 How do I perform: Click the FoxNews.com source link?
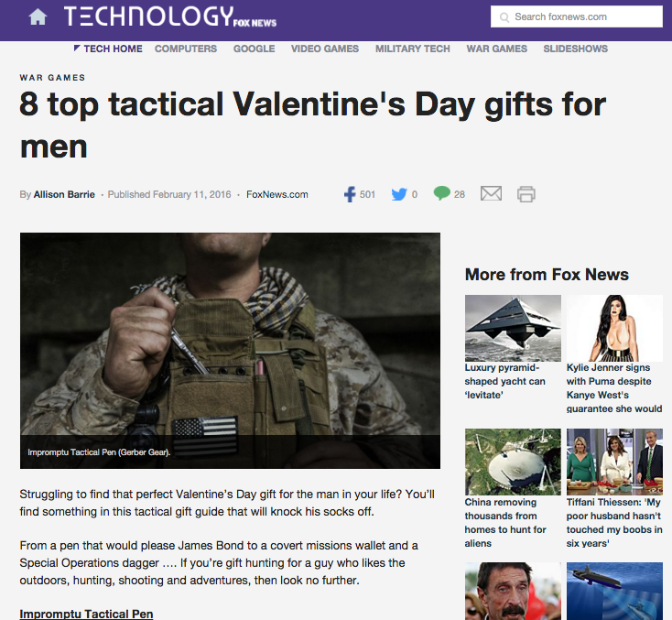276,195
